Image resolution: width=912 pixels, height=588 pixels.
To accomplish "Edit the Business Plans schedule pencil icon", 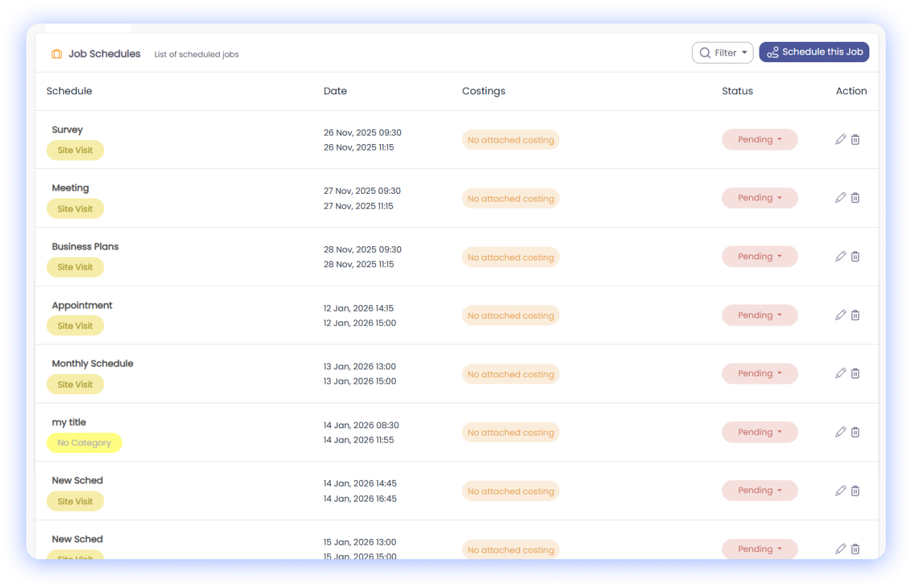I will tap(841, 257).
